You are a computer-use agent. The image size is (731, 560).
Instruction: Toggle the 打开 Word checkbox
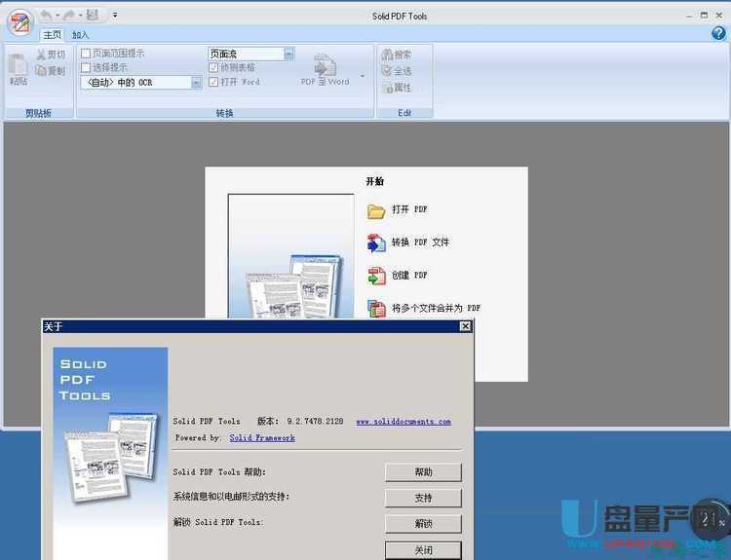213,82
